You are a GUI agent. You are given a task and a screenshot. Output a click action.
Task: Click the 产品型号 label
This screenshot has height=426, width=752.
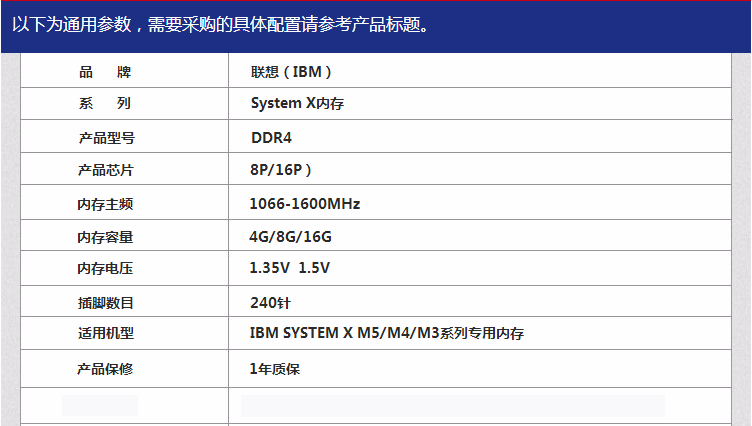[x=105, y=138]
